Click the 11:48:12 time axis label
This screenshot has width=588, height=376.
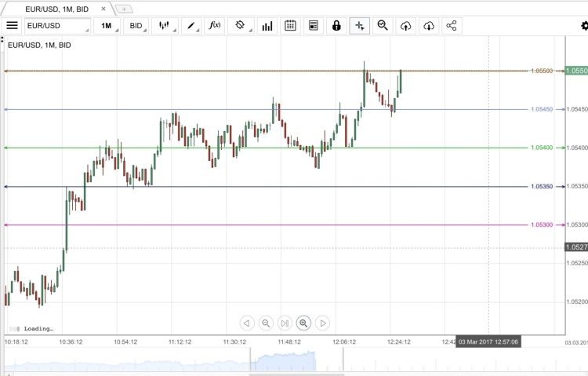click(x=289, y=341)
